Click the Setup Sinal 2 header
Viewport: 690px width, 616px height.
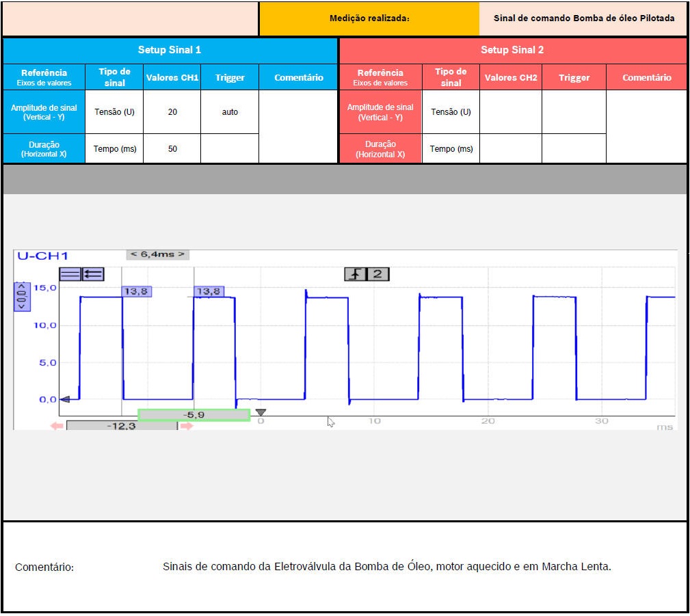click(512, 50)
